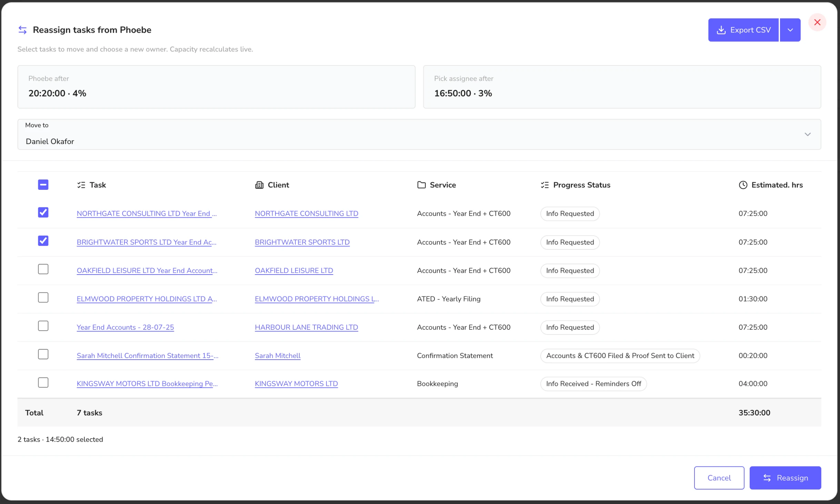Viewport: 840px width, 504px height.
Task: Check the KINGSWAY MOTORS LTD Bookkeeping checkbox
Action: (x=43, y=382)
